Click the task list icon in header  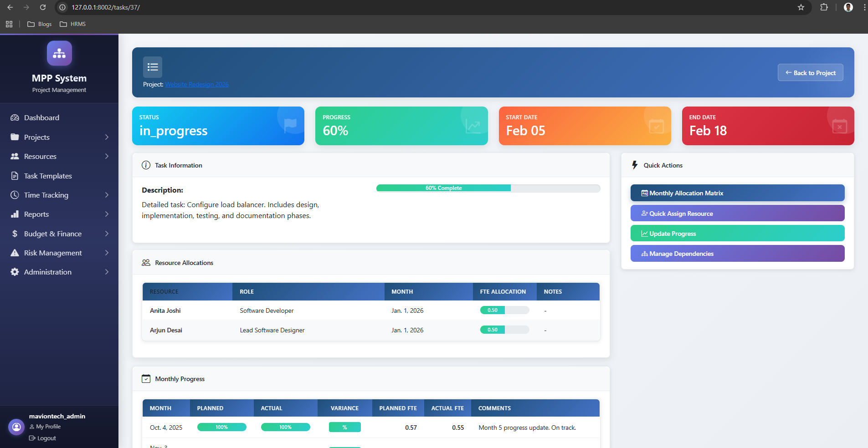pos(153,67)
